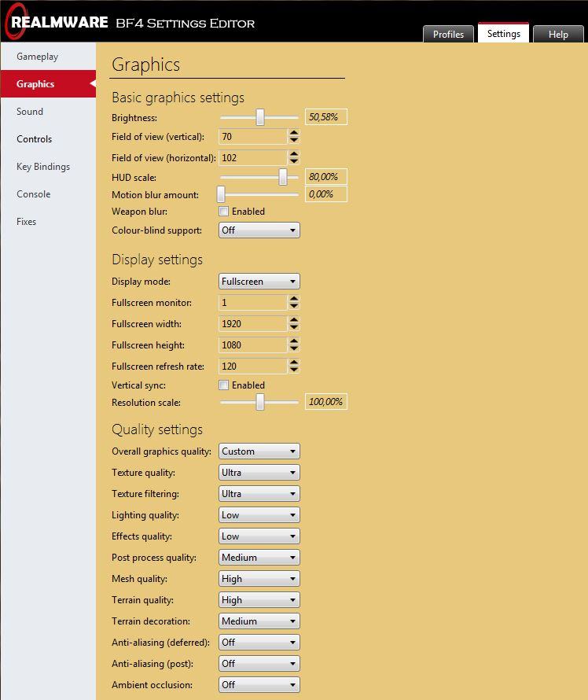Increase horizontal field of view with up arrow
This screenshot has width=588, height=700.
[x=293, y=154]
